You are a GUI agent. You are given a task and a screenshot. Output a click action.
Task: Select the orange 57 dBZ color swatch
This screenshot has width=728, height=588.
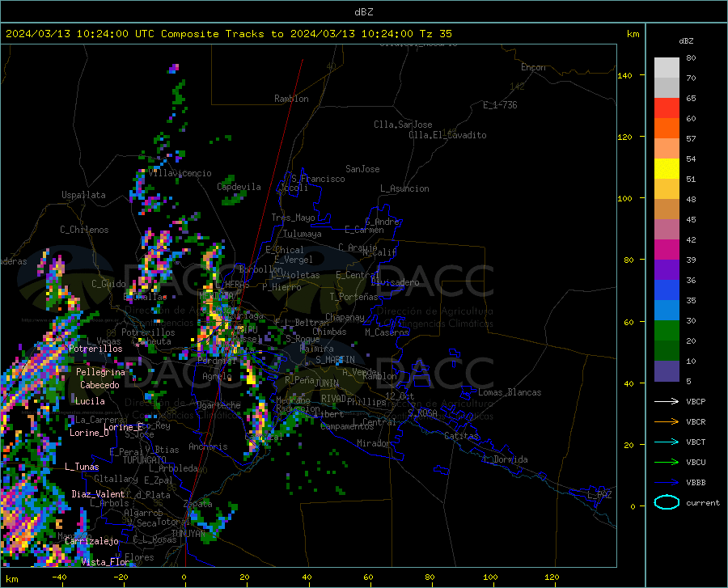coord(667,129)
